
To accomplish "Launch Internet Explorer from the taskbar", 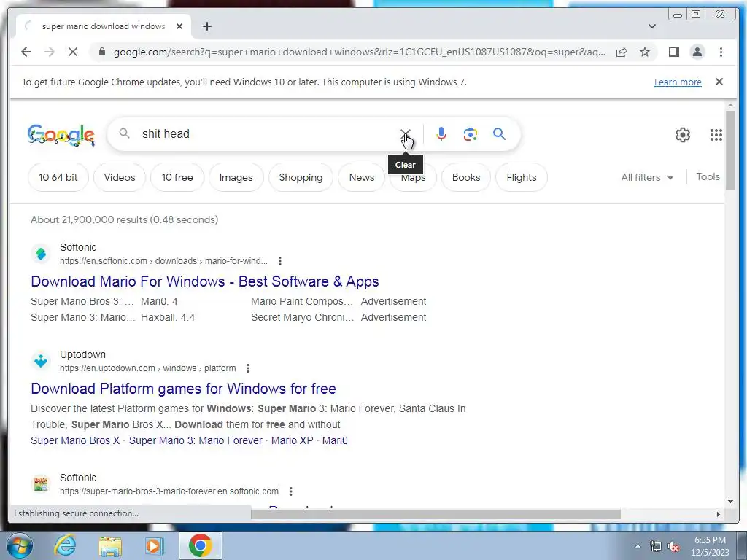I will click(x=65, y=545).
